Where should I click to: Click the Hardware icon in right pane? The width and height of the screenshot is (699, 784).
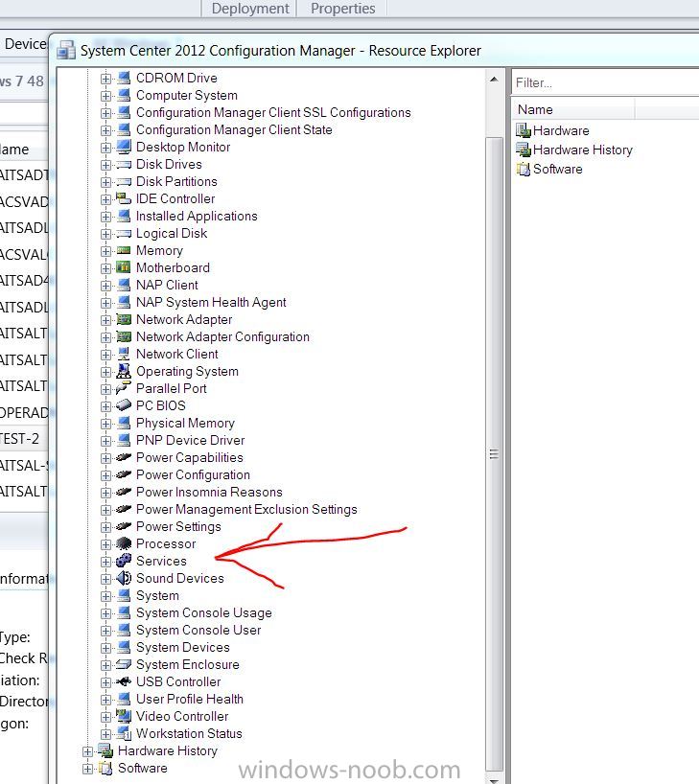click(x=524, y=130)
